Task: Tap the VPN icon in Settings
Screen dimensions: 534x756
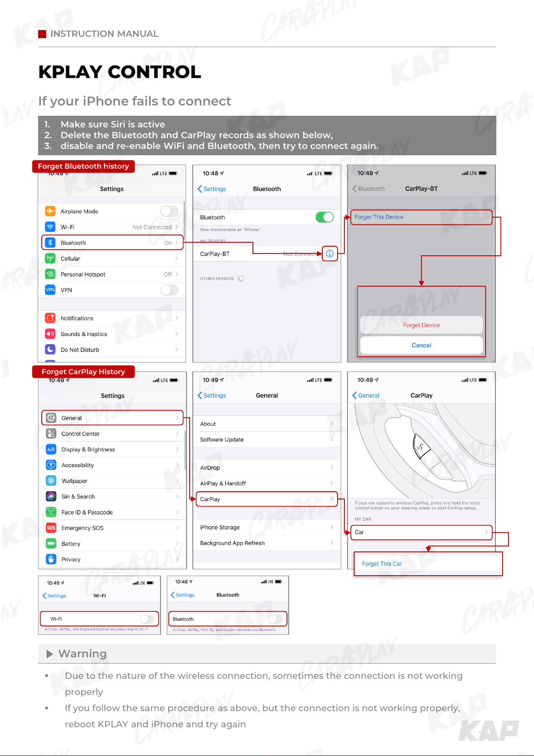Action: pyautogui.click(x=50, y=290)
